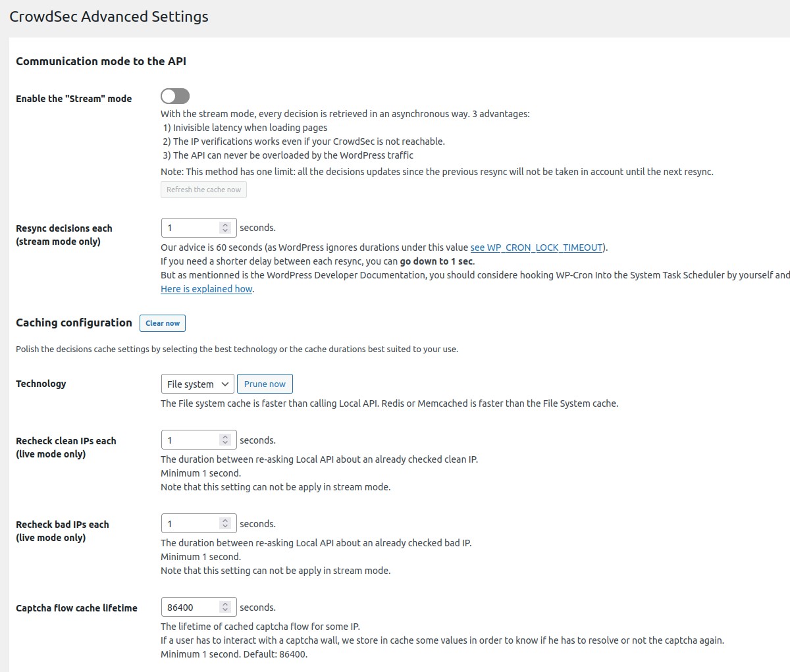Click the Enable the "Stream" mode label
The height and width of the screenshot is (672, 790).
pos(74,99)
